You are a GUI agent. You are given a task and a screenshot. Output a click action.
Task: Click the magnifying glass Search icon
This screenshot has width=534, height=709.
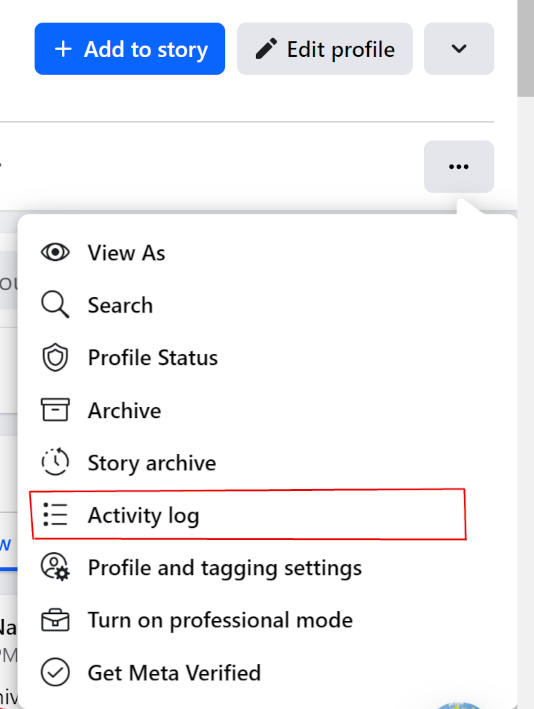tap(55, 304)
